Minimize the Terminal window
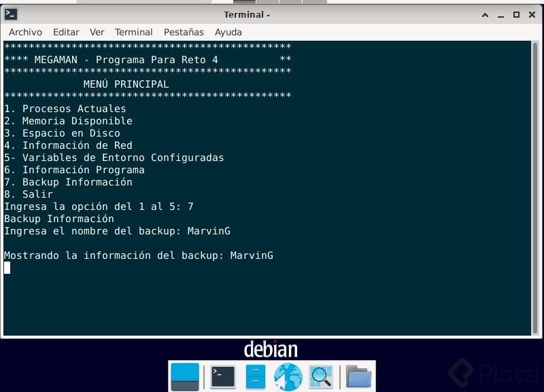The image size is (544, 392). pyautogui.click(x=500, y=15)
